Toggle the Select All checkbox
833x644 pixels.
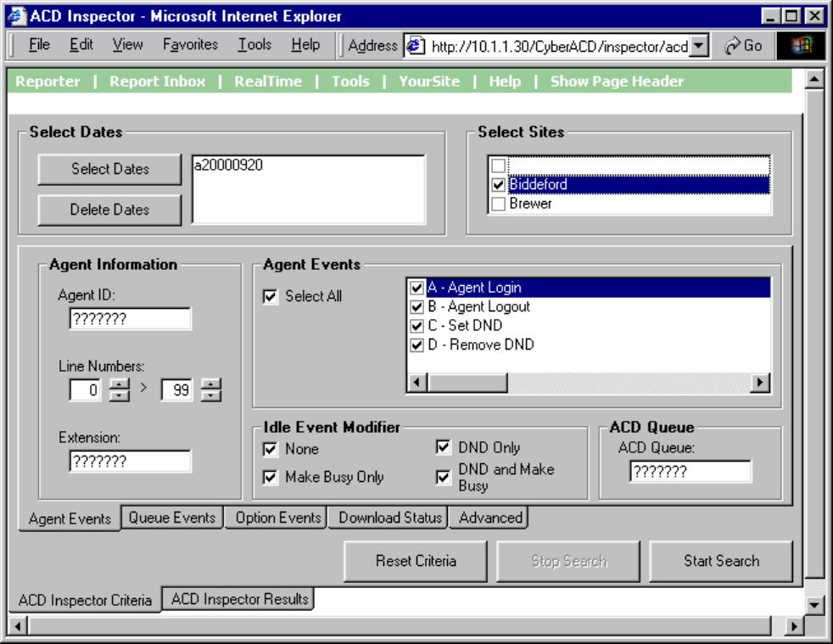[x=271, y=296]
